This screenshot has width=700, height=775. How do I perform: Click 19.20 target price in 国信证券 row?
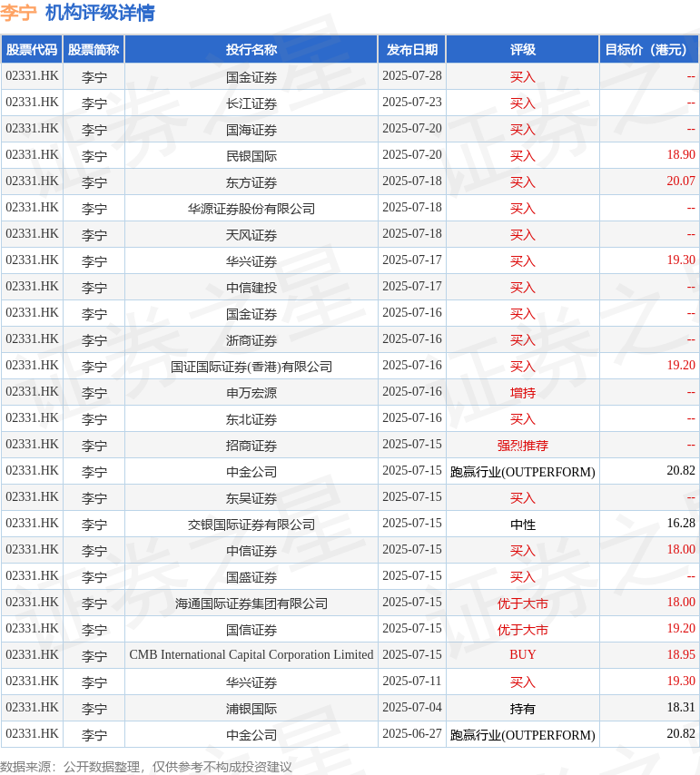point(681,628)
